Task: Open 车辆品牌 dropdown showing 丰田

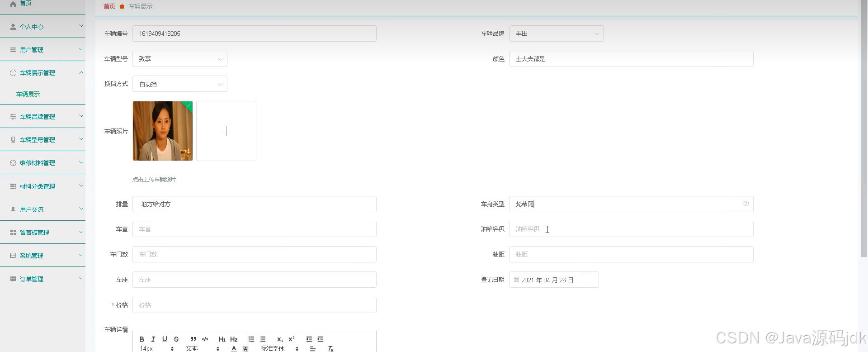Action: 557,33
